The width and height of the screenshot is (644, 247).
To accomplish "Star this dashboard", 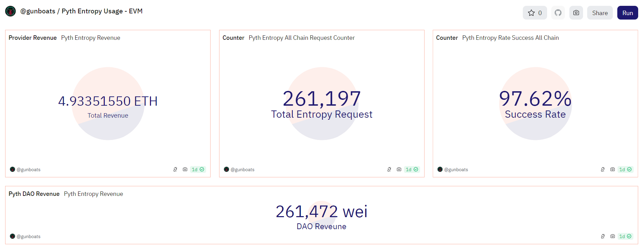I will point(535,13).
